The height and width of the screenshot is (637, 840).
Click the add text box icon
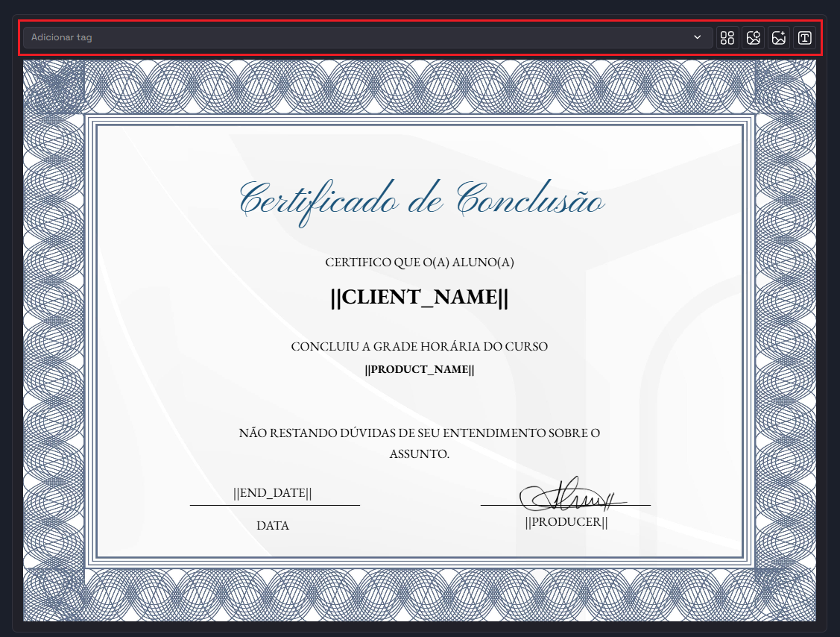(804, 37)
